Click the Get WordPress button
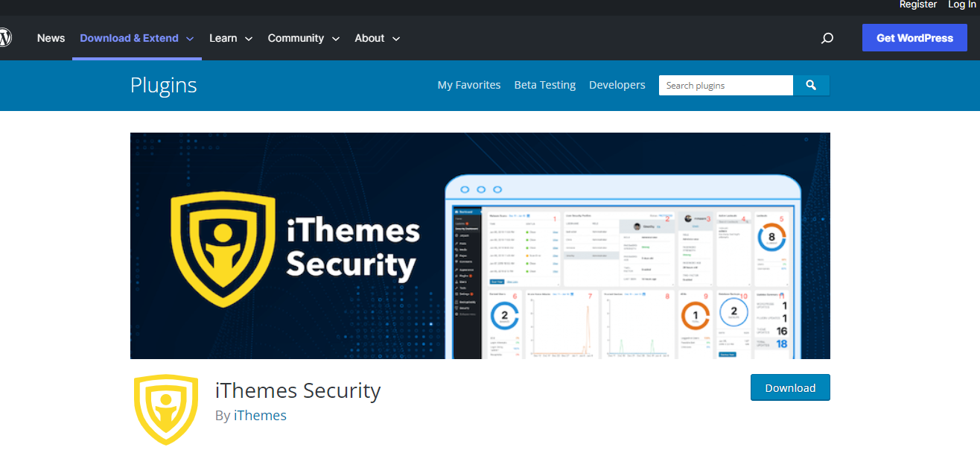The height and width of the screenshot is (450, 980). pyautogui.click(x=914, y=38)
